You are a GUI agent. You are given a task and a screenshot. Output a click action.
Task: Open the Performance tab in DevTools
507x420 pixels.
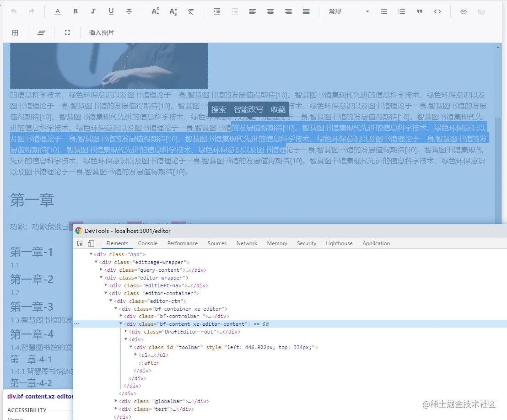pos(183,243)
